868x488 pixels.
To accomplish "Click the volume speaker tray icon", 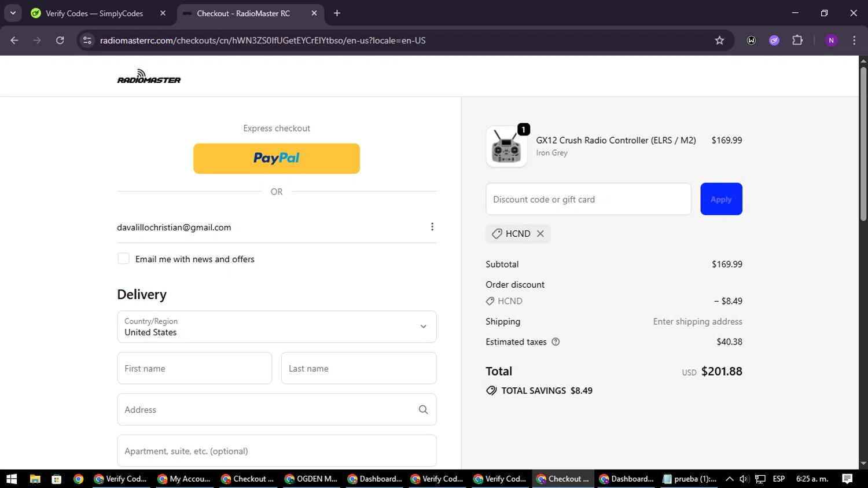I will (744, 479).
